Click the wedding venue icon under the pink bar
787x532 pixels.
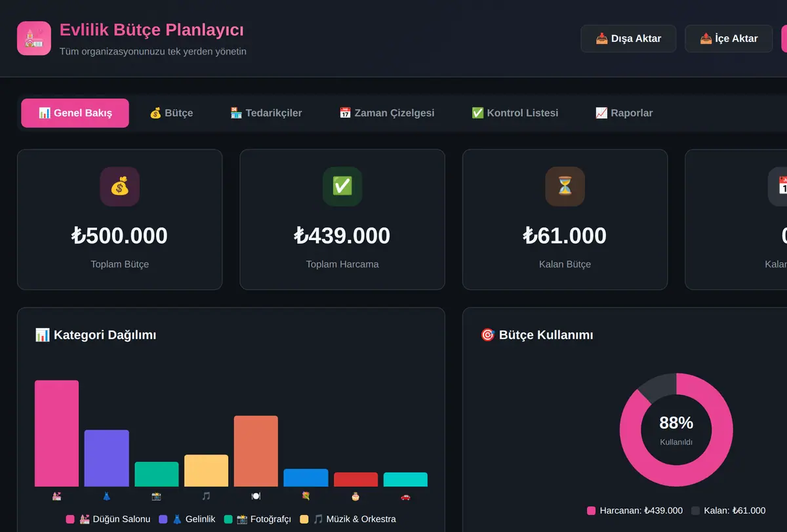point(56,497)
